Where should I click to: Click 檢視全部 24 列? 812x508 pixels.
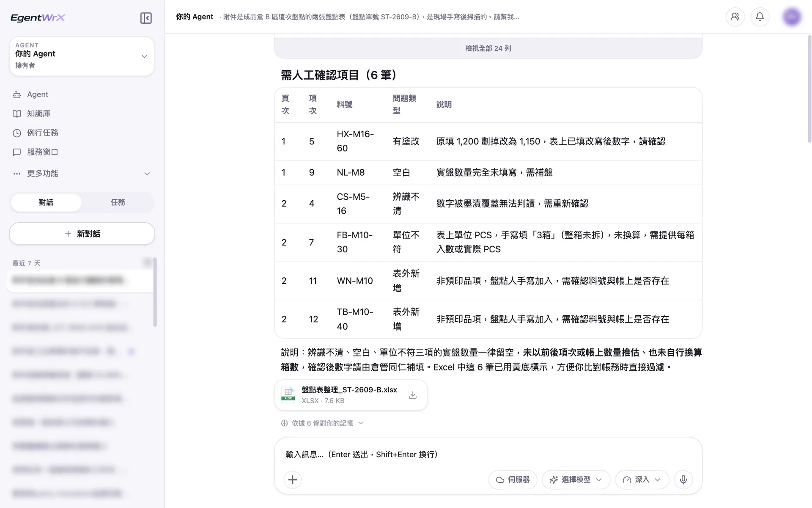point(488,48)
